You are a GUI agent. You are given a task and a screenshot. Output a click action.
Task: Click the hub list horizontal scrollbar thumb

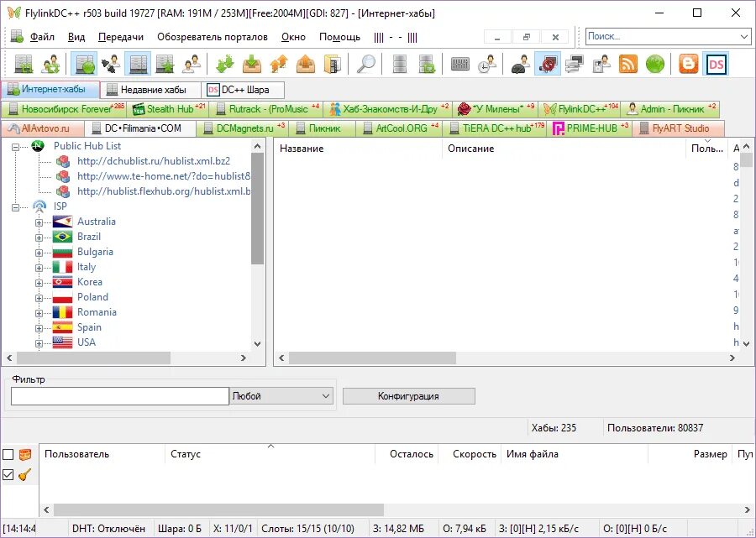(x=372, y=358)
